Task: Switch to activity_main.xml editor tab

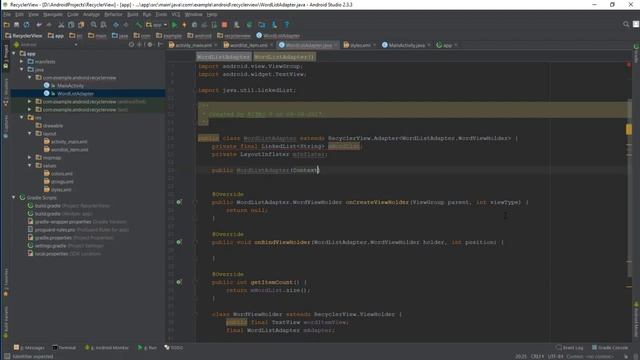Action: point(193,45)
